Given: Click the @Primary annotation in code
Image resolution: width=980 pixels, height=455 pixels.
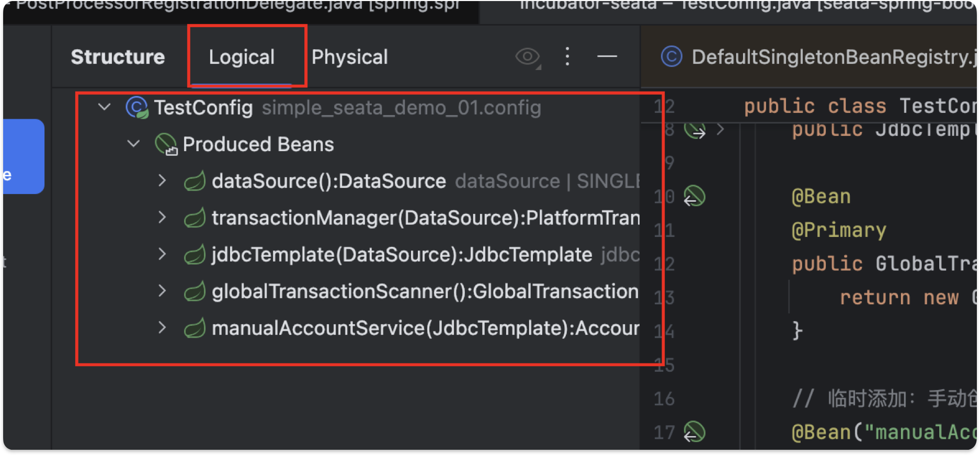Looking at the screenshot, I should click(839, 231).
